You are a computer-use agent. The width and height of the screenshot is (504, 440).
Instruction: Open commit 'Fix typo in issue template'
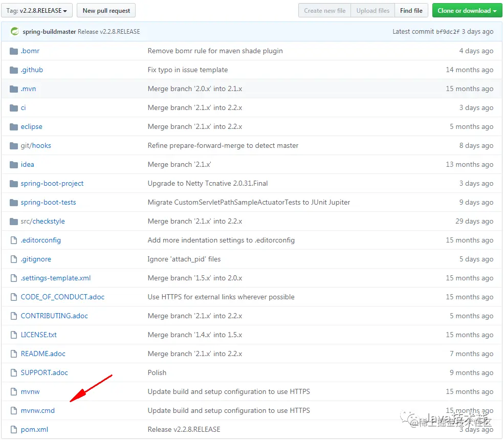(x=188, y=70)
